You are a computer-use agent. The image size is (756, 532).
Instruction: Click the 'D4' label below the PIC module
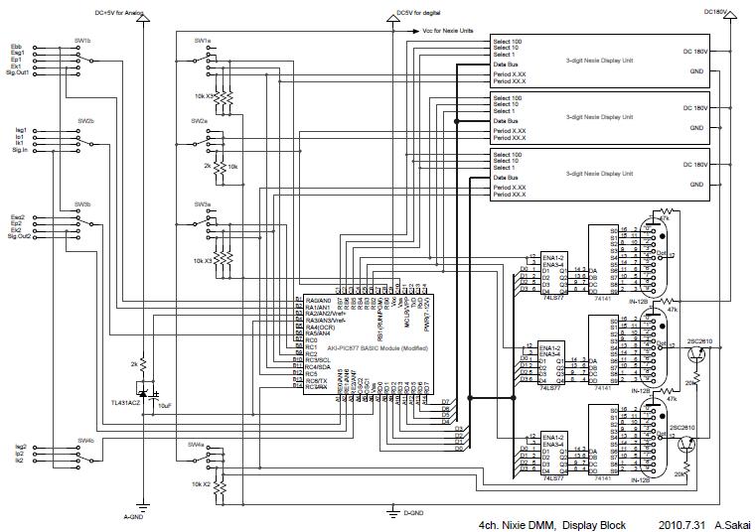(445, 422)
